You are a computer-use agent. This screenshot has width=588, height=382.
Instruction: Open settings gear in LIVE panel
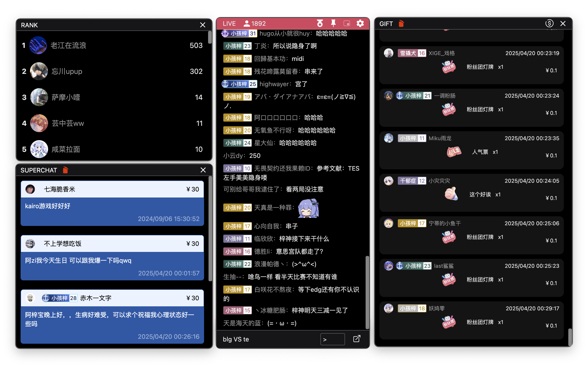tap(360, 24)
